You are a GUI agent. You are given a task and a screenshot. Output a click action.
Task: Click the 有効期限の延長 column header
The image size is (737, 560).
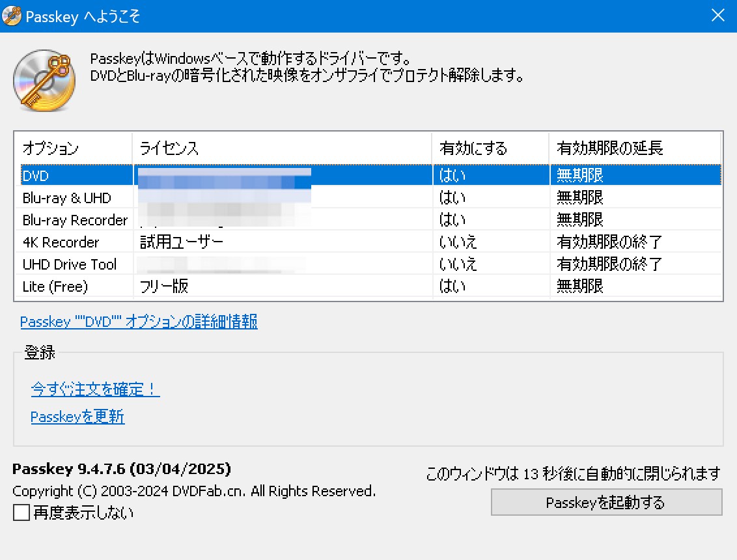pyautogui.click(x=635, y=148)
